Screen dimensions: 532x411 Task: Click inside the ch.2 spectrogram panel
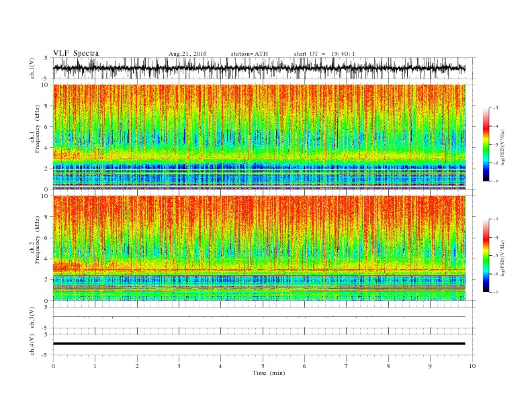(x=259, y=248)
